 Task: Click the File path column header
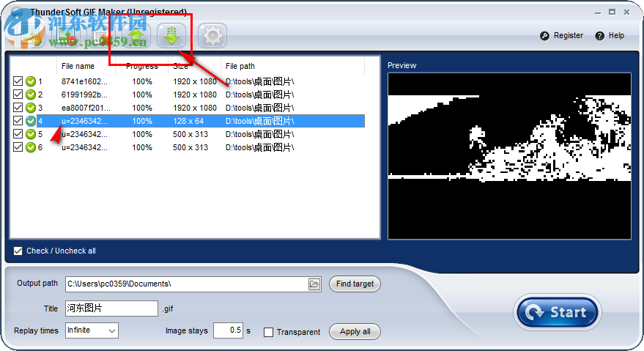click(240, 66)
